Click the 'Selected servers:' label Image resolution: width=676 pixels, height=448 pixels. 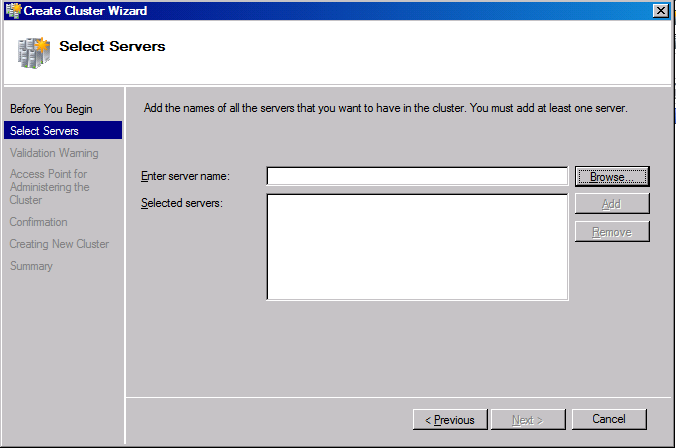point(182,203)
